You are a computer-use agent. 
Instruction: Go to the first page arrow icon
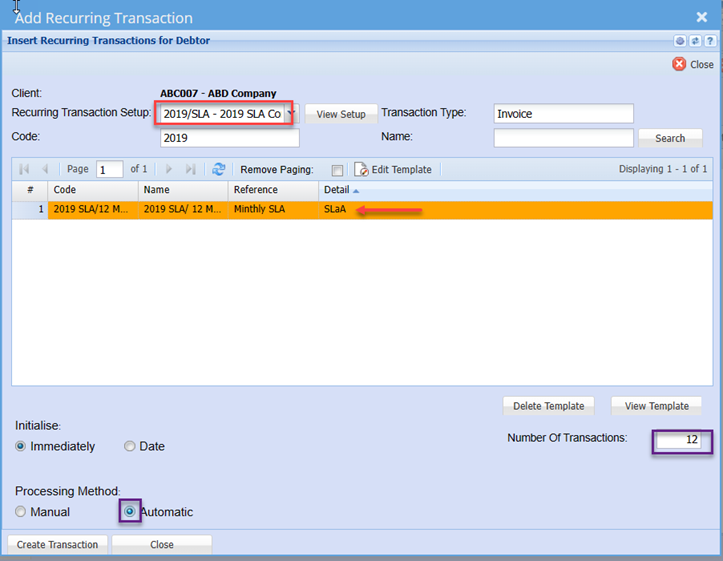pos(25,170)
